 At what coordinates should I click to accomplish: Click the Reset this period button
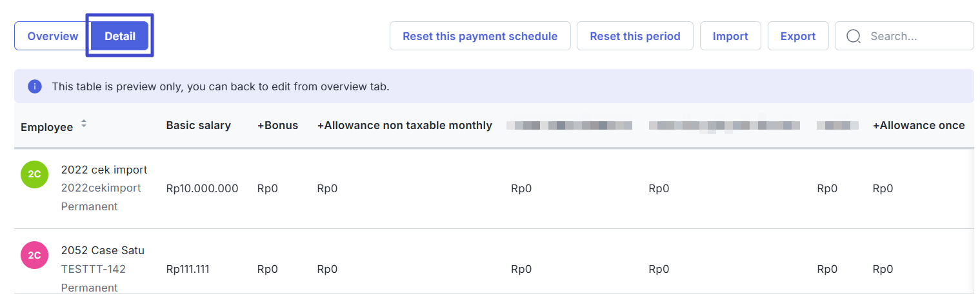[x=635, y=36]
